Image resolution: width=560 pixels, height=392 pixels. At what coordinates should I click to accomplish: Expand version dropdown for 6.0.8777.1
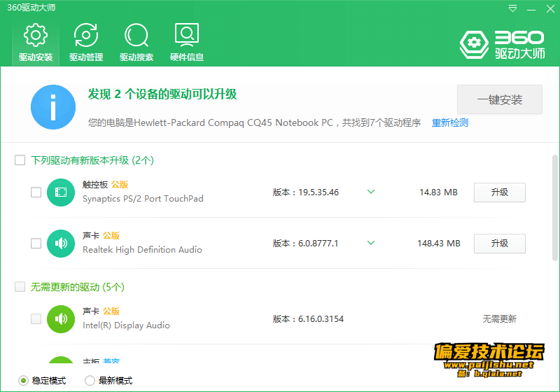click(371, 243)
